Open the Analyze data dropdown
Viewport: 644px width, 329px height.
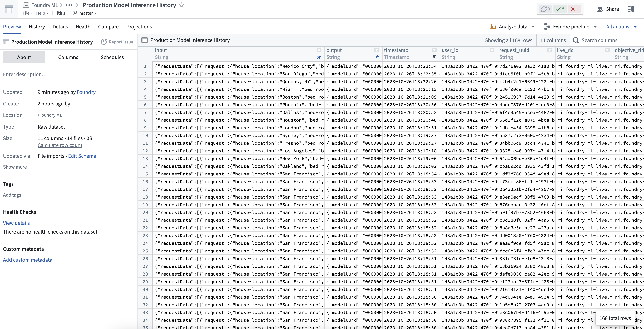tap(513, 27)
